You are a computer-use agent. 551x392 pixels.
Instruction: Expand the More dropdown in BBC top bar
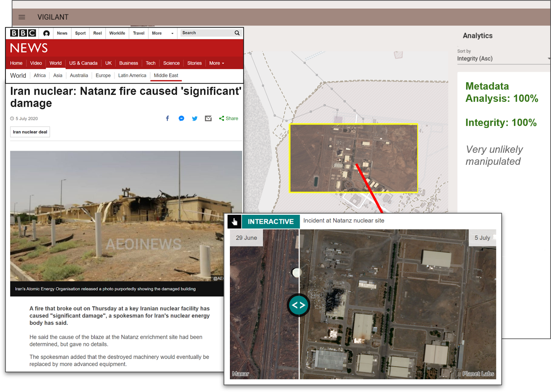(x=163, y=33)
